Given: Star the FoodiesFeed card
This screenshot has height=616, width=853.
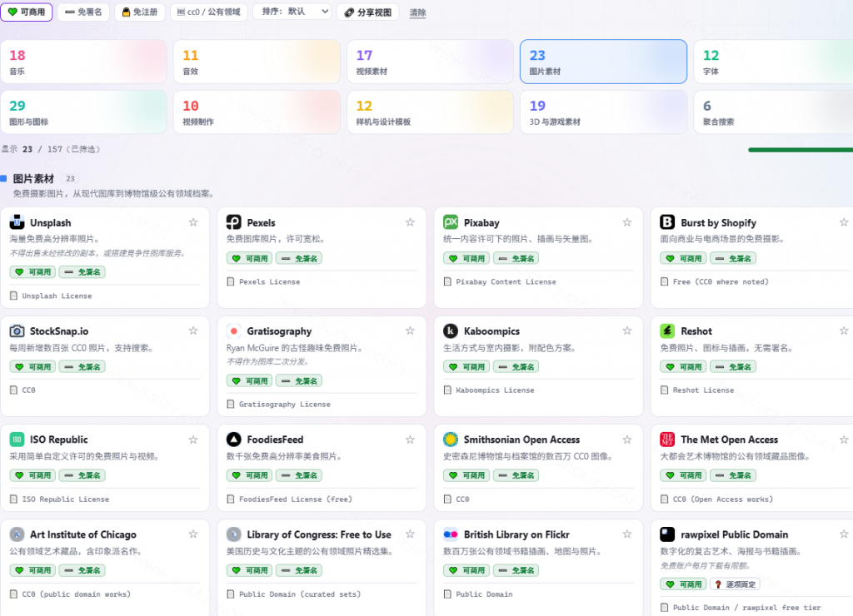Looking at the screenshot, I should (410, 440).
